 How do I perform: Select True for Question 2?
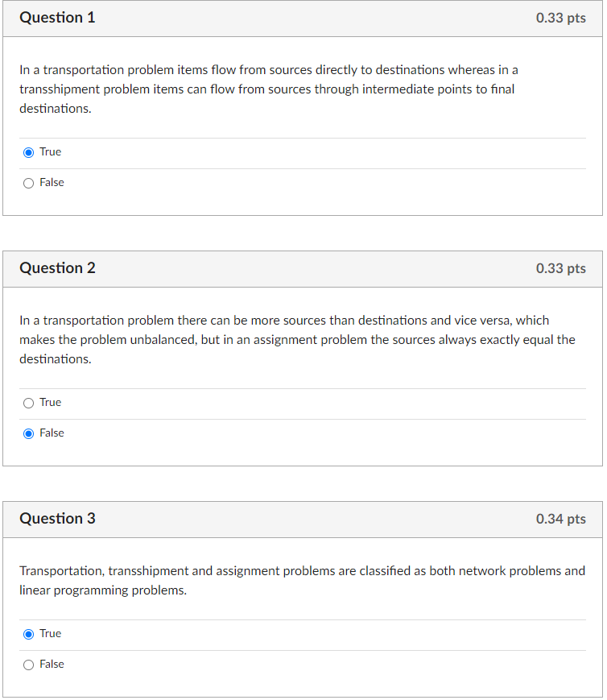[28, 402]
